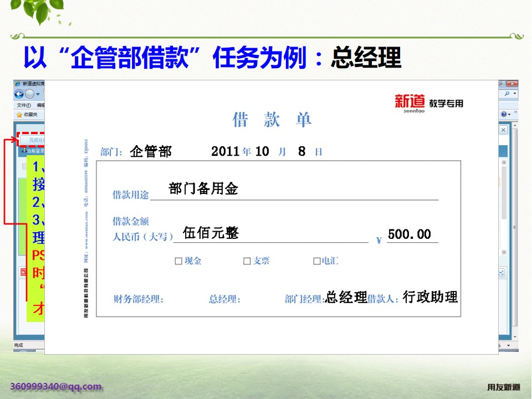Click the page scroll-up arrow of the browser window
The image size is (532, 399).
[515, 126]
